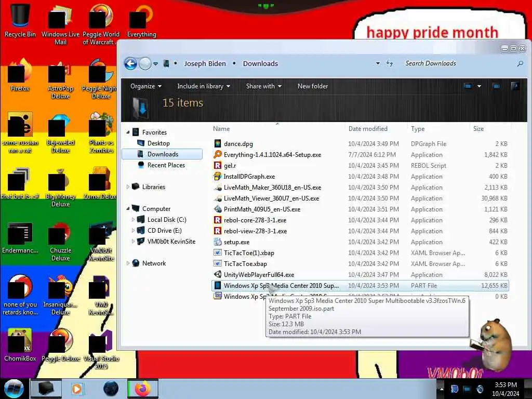Viewport: 532px width, 399px height.
Task: Select the dance.dpg file icon
Action: pos(218,143)
